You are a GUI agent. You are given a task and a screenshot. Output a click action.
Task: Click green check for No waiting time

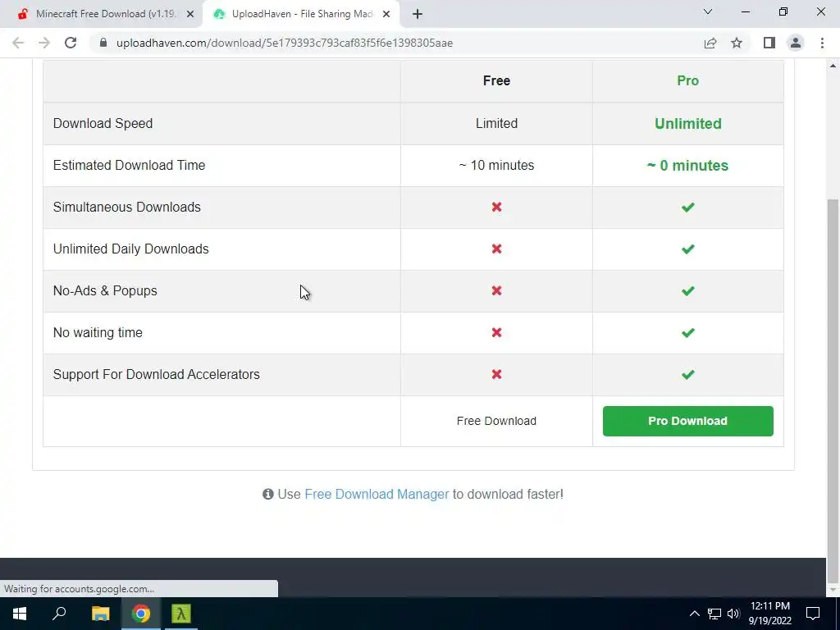tap(688, 332)
